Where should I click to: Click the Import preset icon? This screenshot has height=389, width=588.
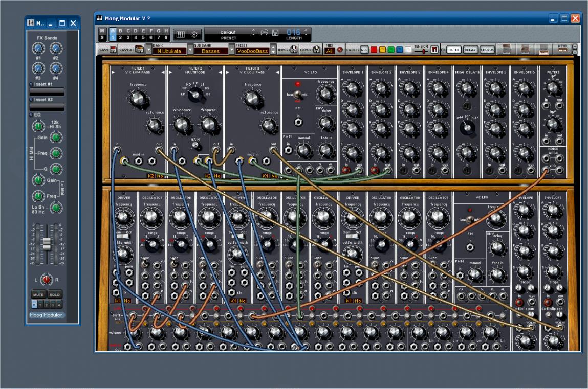294,49
